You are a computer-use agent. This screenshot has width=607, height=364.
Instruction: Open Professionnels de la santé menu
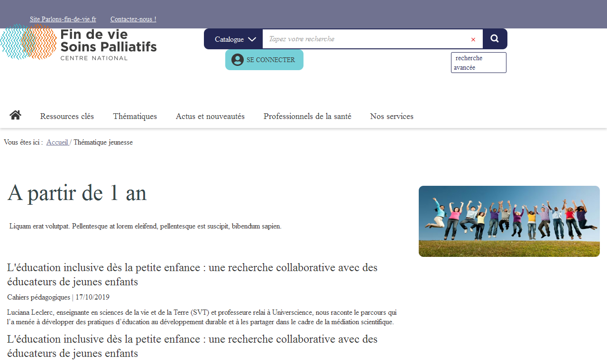pos(307,117)
